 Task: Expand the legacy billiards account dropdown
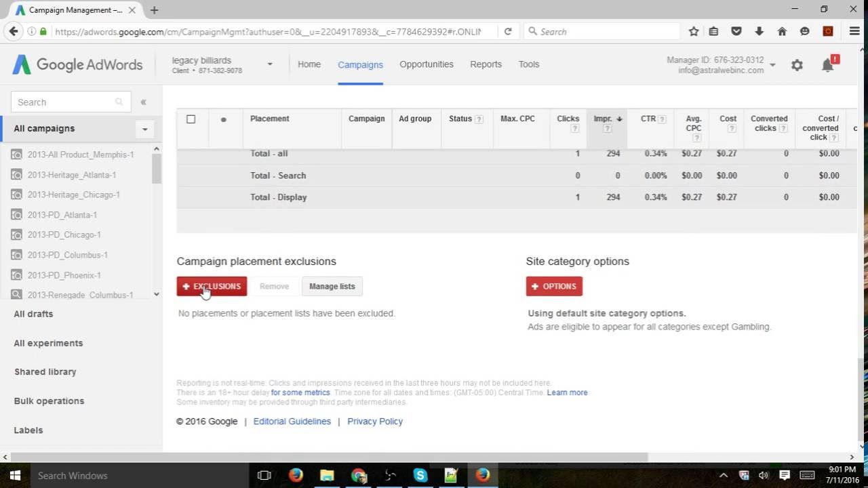269,65
